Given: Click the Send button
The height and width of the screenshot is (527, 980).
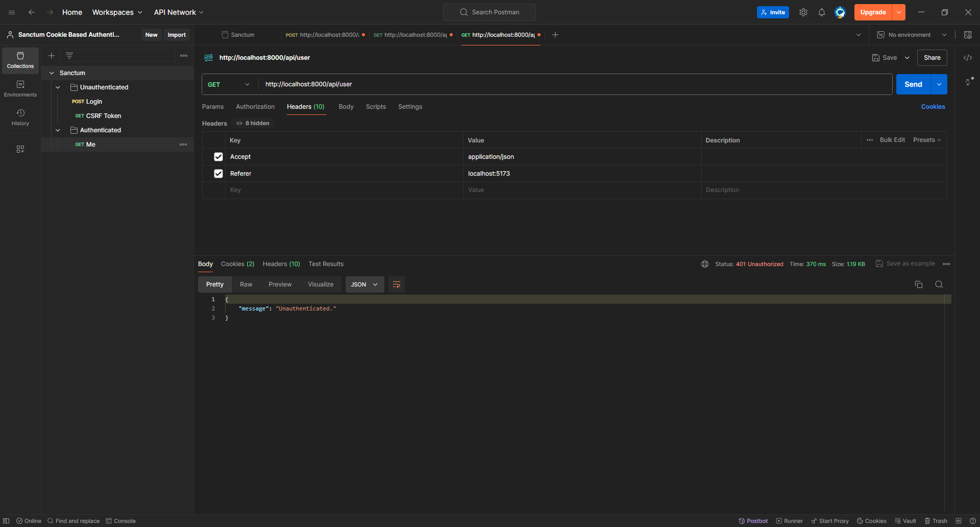Looking at the screenshot, I should (913, 84).
